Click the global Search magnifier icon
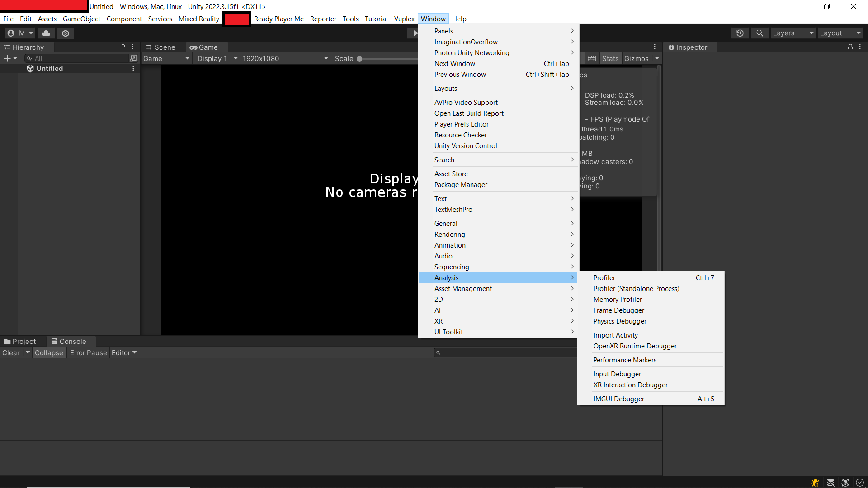The image size is (868, 488). (760, 33)
